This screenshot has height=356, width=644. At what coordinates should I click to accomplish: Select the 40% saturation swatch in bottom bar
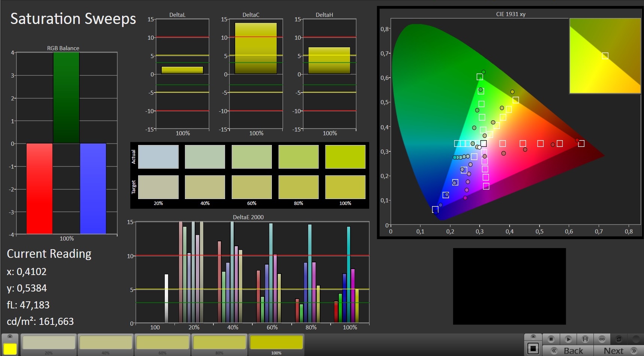106,343
